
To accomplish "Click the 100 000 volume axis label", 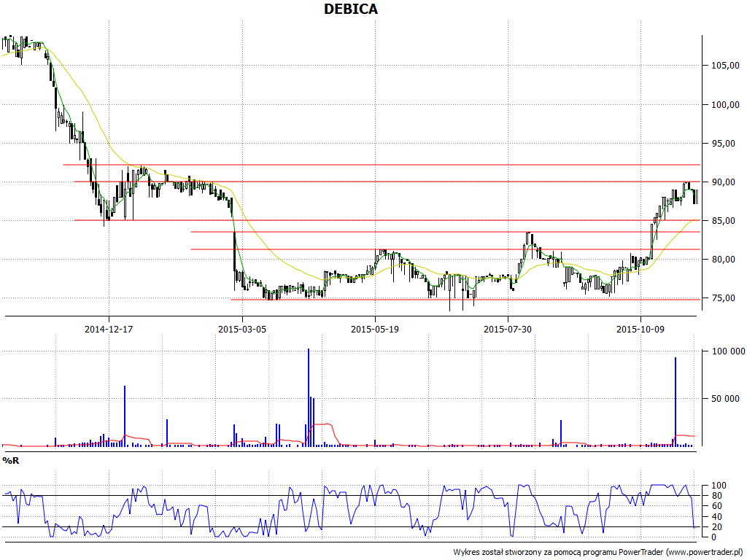I will click(728, 351).
